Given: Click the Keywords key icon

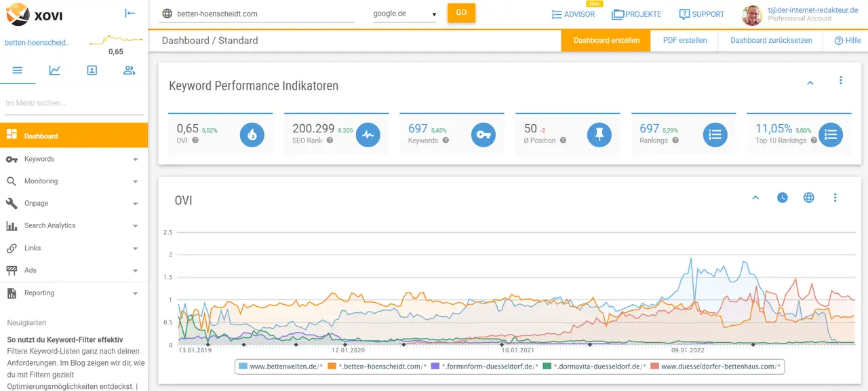Looking at the screenshot, I should (484, 134).
